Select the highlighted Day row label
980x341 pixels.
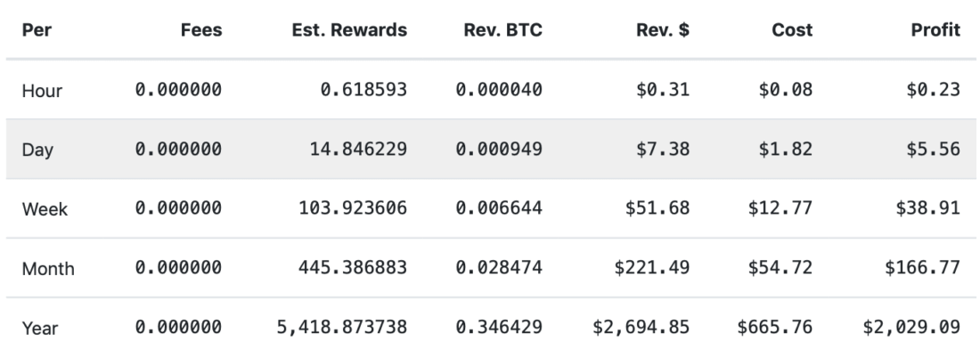point(37,150)
